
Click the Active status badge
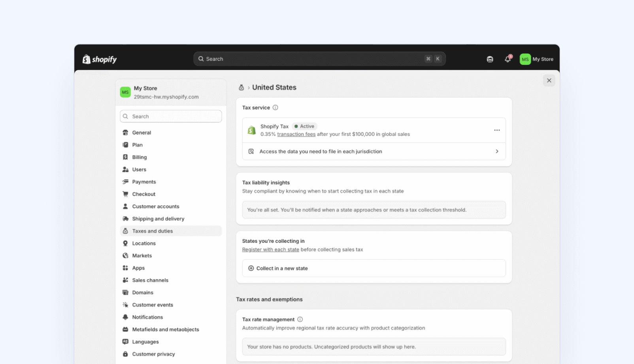coord(304,126)
